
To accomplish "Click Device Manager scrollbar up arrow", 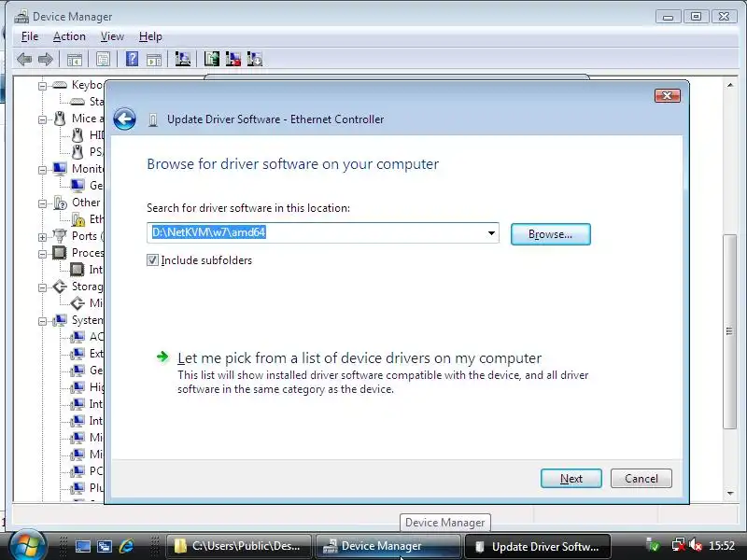I will pos(730,85).
